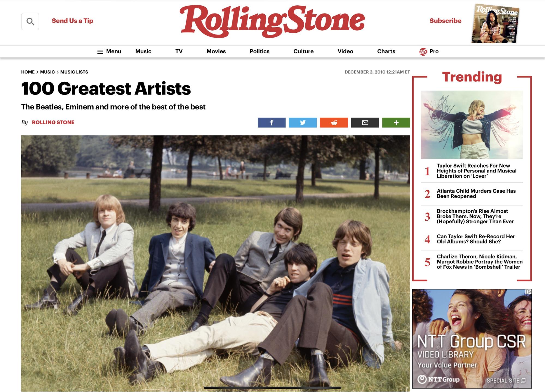Click the Subscribe link
Viewport: 545px width, 392px height.
[x=445, y=21]
